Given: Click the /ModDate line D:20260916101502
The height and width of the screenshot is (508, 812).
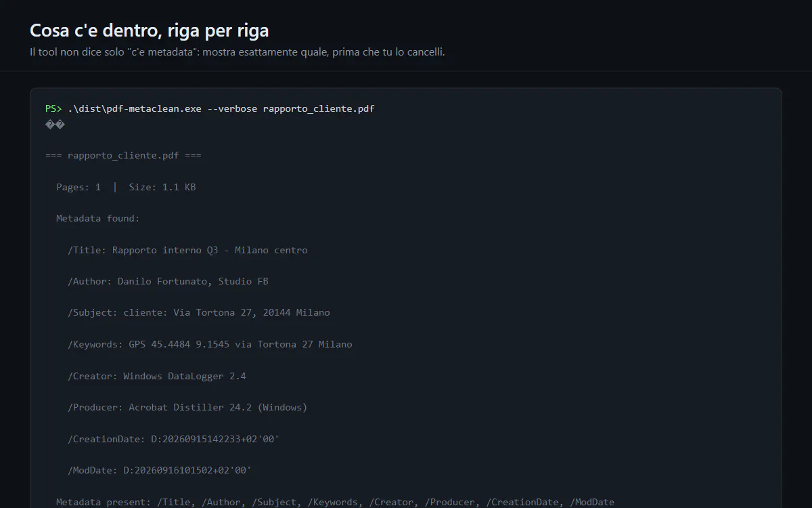Looking at the screenshot, I should pyautogui.click(x=160, y=470).
